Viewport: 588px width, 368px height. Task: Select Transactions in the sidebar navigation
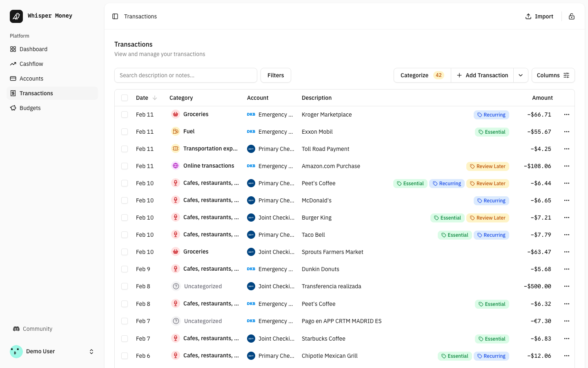tap(36, 93)
